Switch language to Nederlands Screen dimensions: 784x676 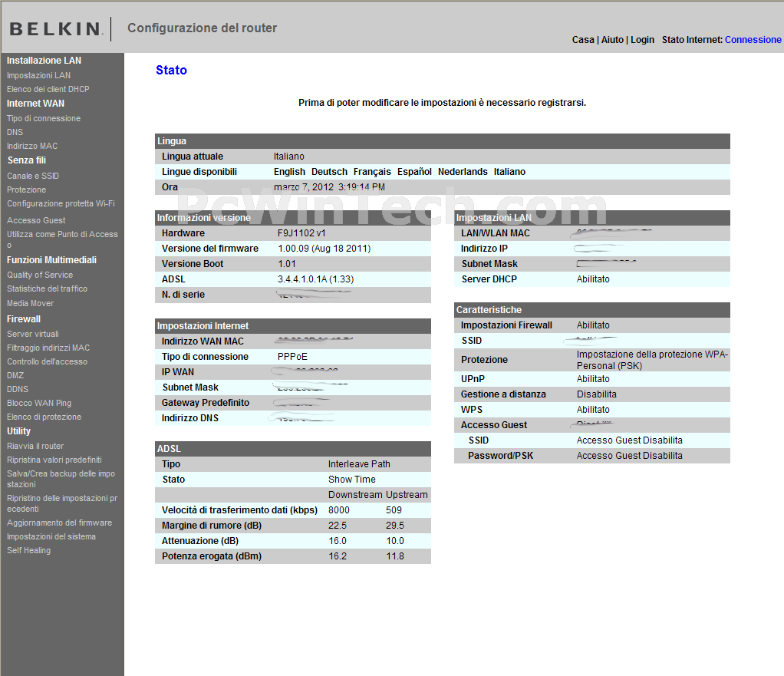click(x=463, y=172)
